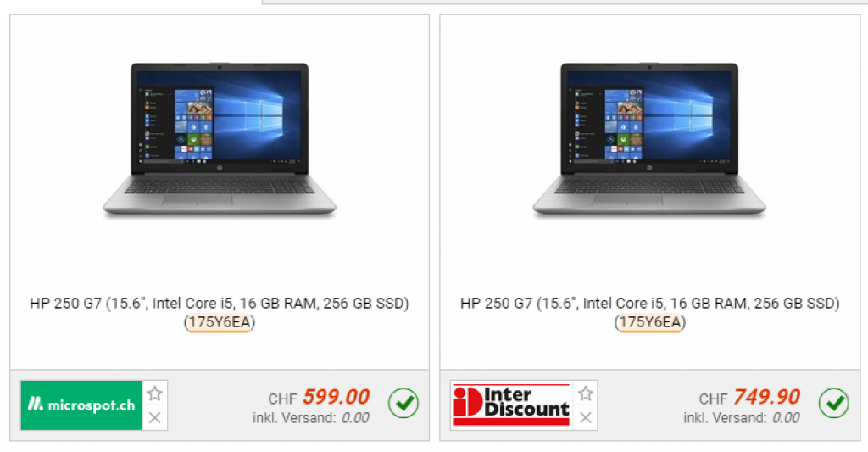This screenshot has height=452, width=868.
Task: Click the gray offer bar of Inter Discount card
Action: pos(650,405)
